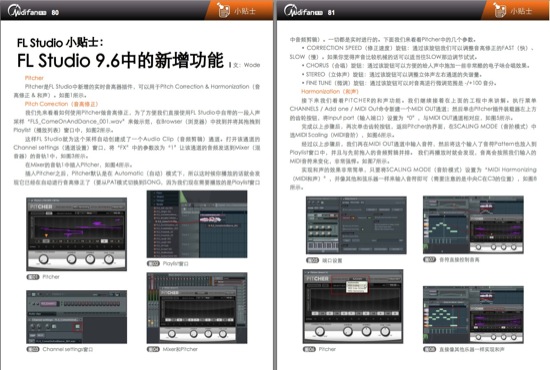Select the 小贴士 tab label on page 81
This screenshot has width=550, height=370.
(521, 11)
